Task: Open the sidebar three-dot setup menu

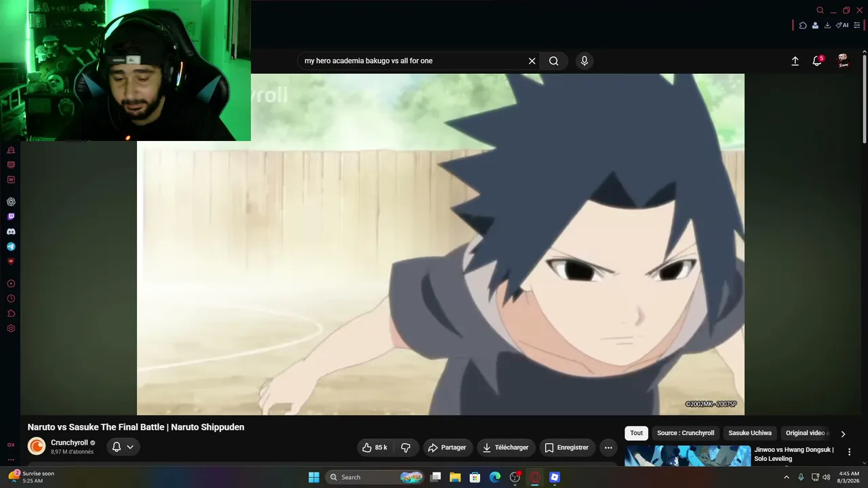Action: click(11, 460)
